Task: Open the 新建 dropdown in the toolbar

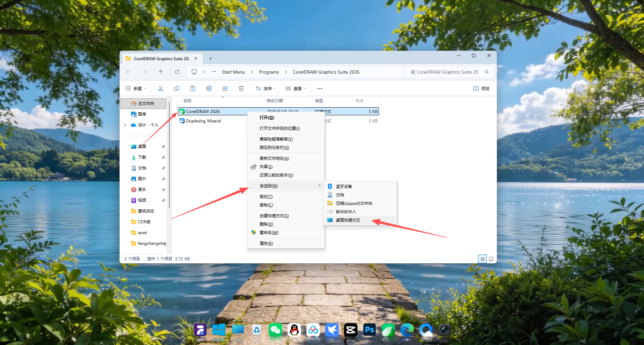Action: tap(136, 88)
